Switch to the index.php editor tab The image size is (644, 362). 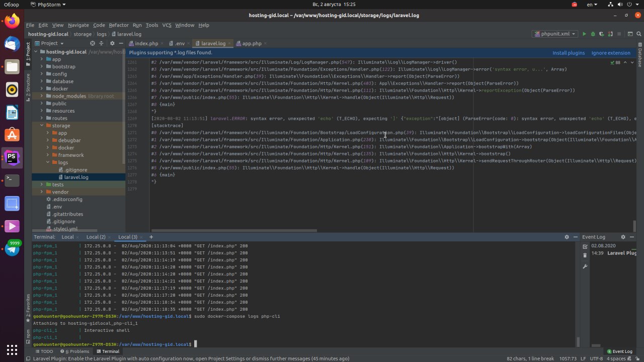[146, 44]
